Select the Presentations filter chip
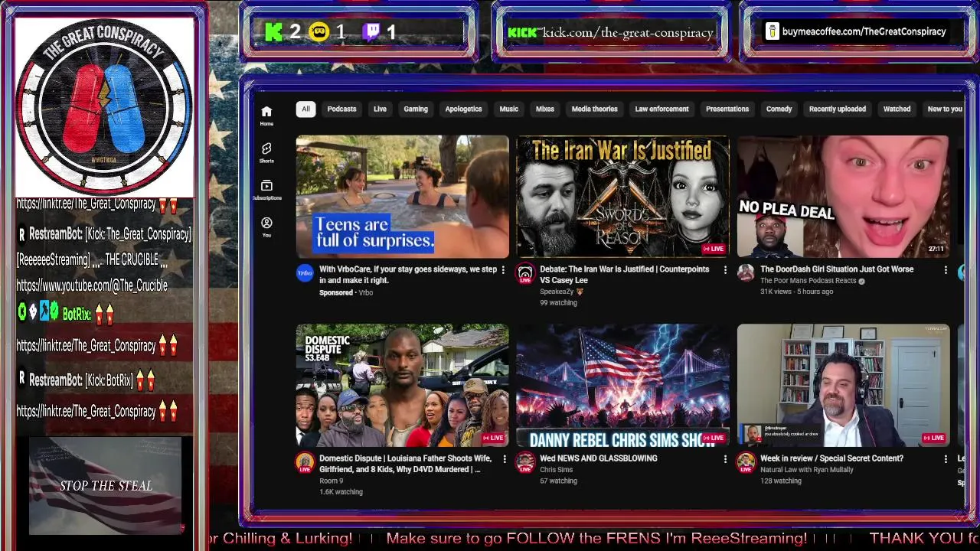This screenshot has height=551, width=980. click(x=727, y=109)
